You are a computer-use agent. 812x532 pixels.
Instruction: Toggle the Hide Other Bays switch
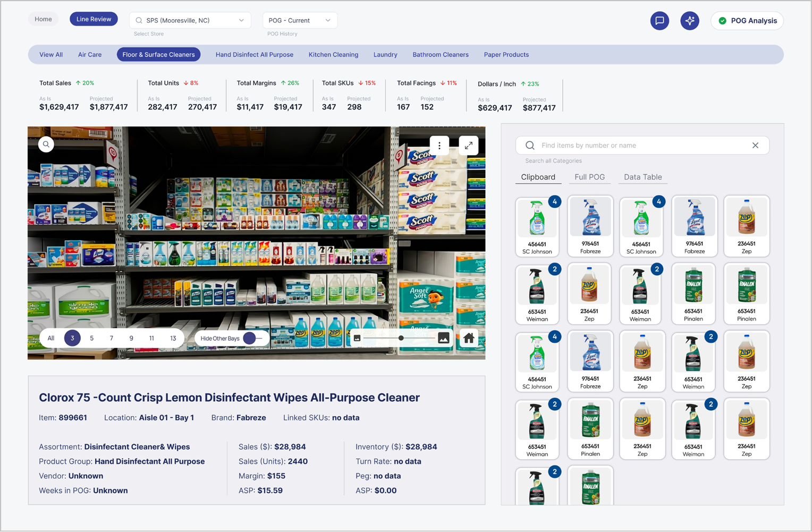[x=252, y=338]
